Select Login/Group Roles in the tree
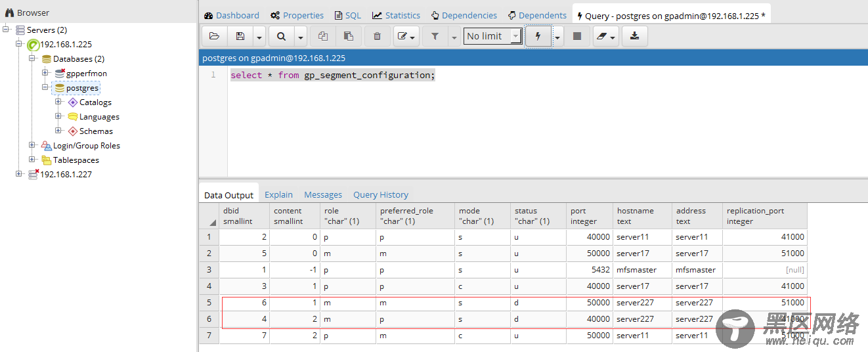 point(87,146)
